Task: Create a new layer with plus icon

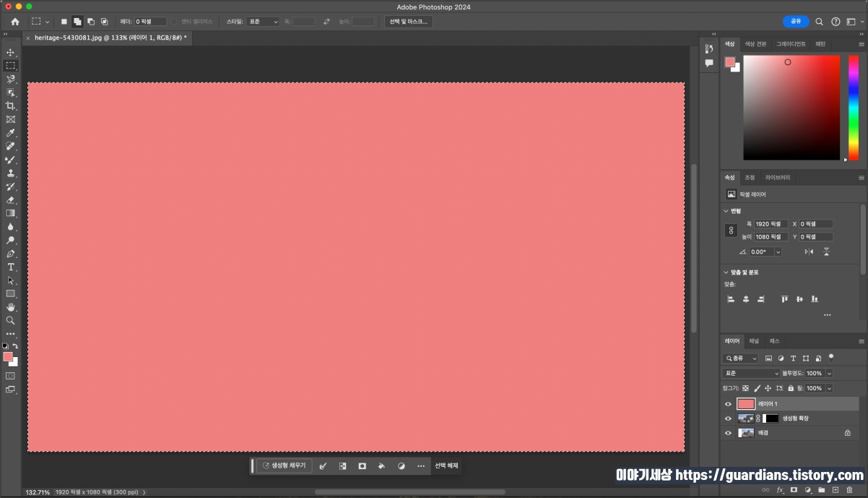Action: (836, 490)
